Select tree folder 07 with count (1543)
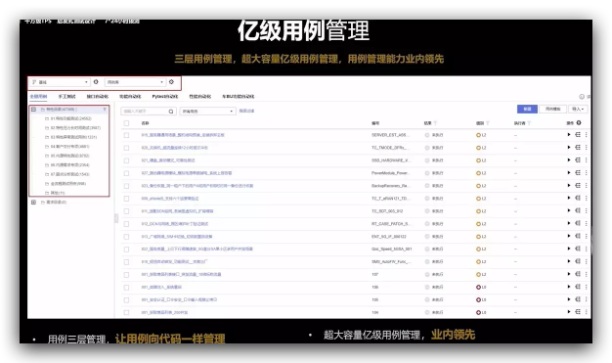Image resolution: width=612 pixels, height=363 pixels. pos(70,174)
